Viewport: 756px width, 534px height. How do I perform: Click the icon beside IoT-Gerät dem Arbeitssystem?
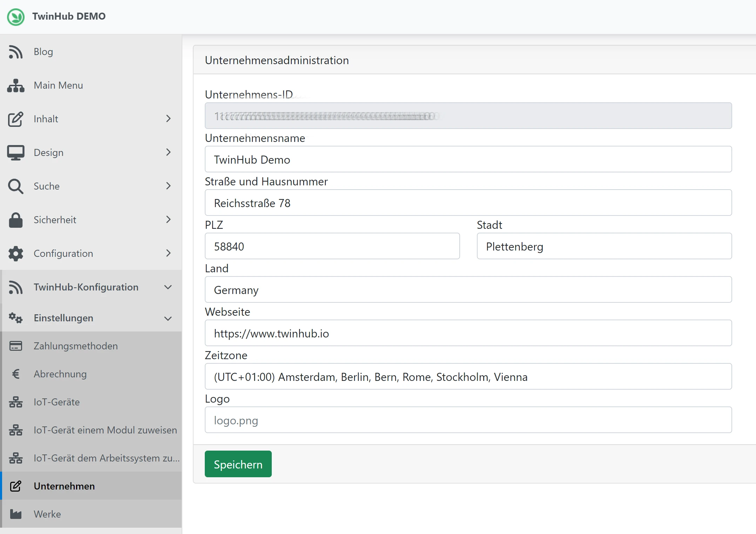click(x=15, y=458)
